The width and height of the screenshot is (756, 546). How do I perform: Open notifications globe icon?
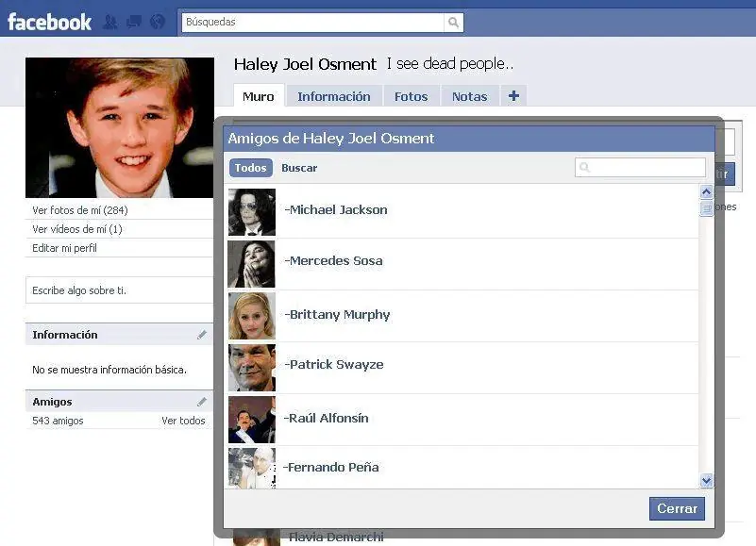point(158,22)
